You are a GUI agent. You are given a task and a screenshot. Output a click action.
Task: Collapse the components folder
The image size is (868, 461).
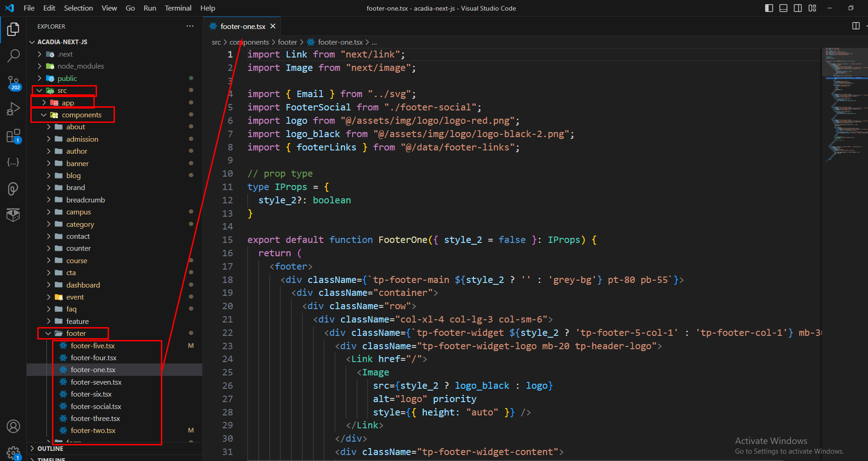point(44,115)
